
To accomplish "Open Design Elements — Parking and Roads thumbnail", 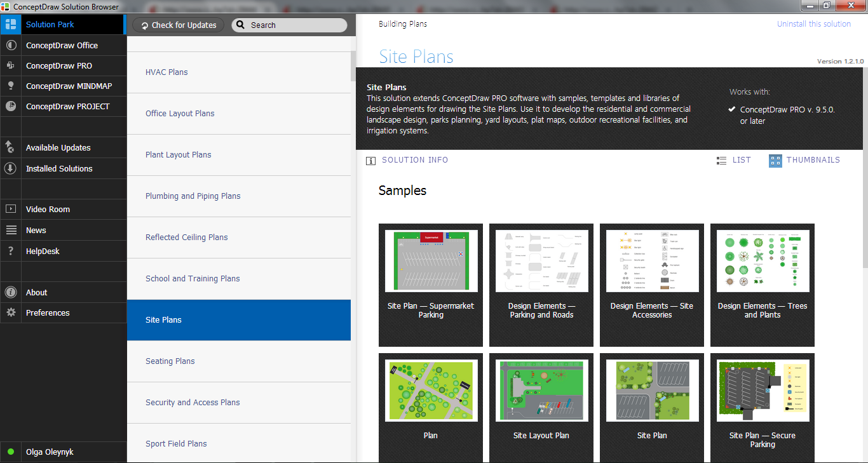I will (541, 285).
